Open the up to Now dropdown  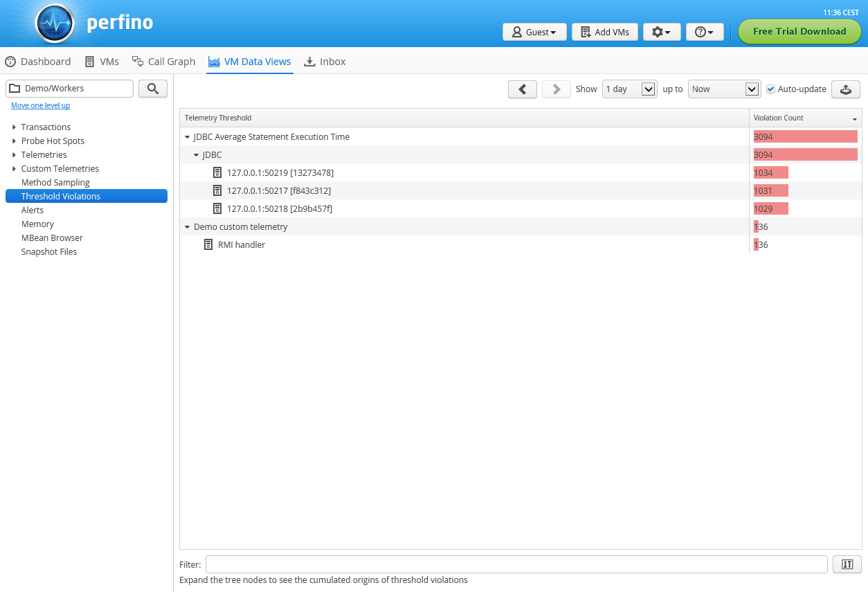pos(724,89)
